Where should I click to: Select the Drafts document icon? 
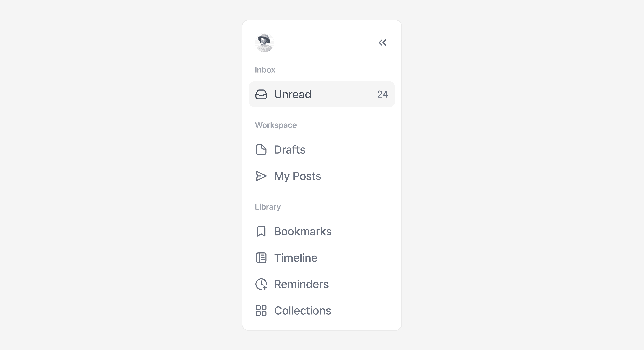click(261, 149)
